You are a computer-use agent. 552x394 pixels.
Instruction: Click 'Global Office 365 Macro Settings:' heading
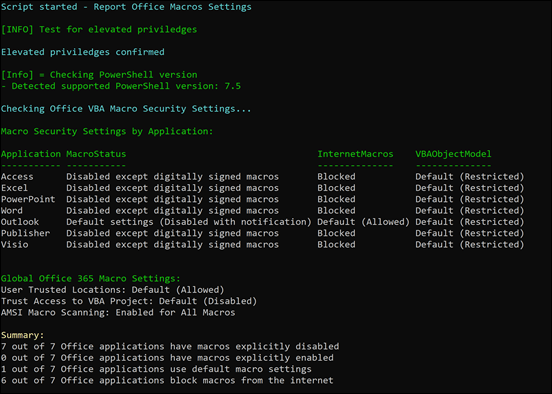click(91, 279)
